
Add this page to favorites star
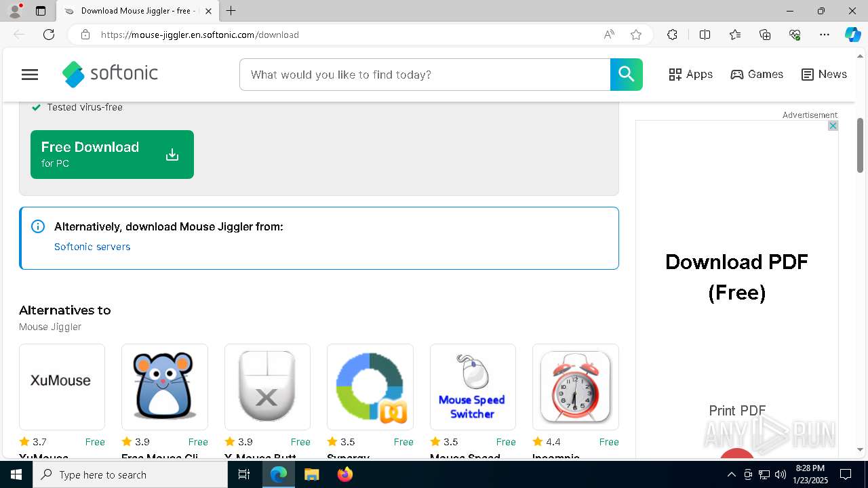click(636, 35)
